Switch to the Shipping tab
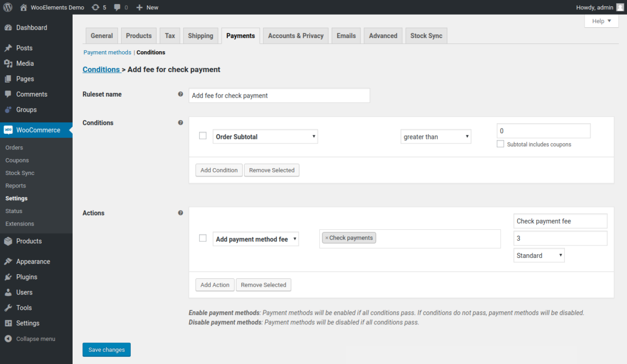Viewport: 627px width, 364px height. coord(201,36)
